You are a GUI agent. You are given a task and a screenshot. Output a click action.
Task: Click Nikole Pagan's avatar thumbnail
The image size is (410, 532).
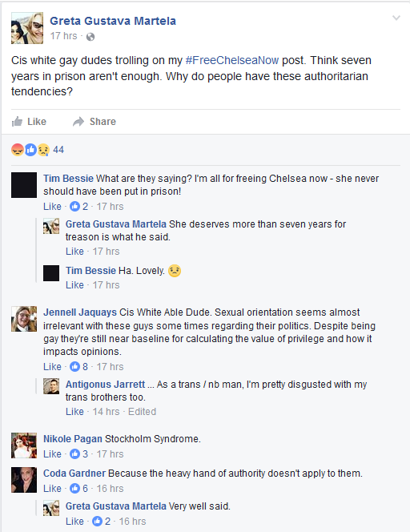click(x=24, y=445)
